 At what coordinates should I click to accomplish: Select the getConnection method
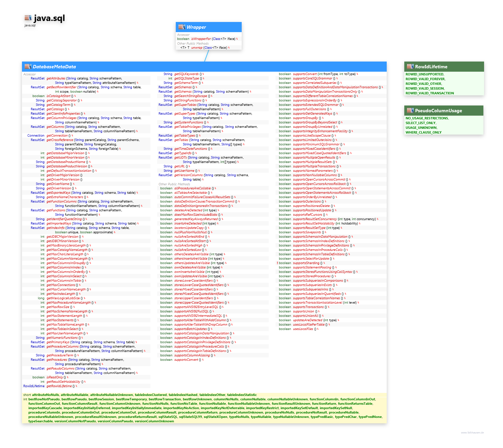[x=57, y=136]
